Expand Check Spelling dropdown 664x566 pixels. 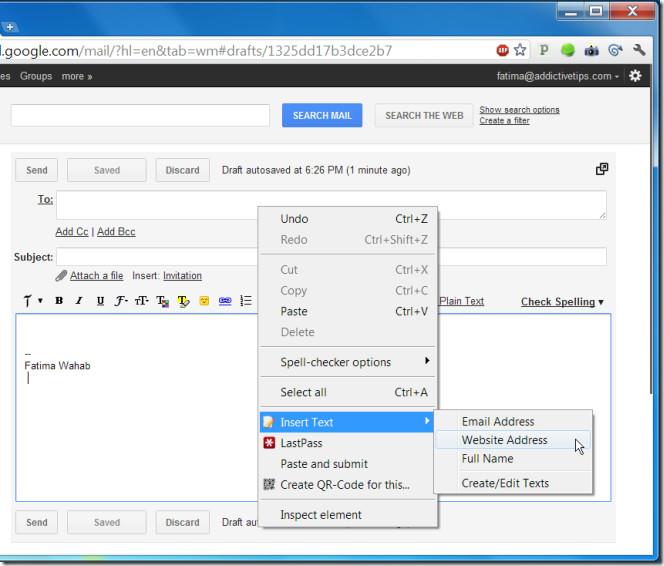click(562, 302)
